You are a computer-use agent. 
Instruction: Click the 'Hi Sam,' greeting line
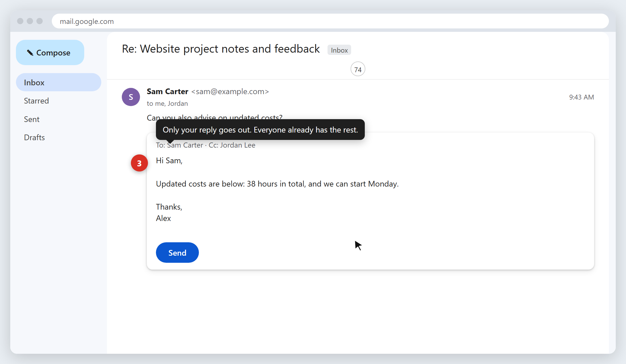point(169,161)
